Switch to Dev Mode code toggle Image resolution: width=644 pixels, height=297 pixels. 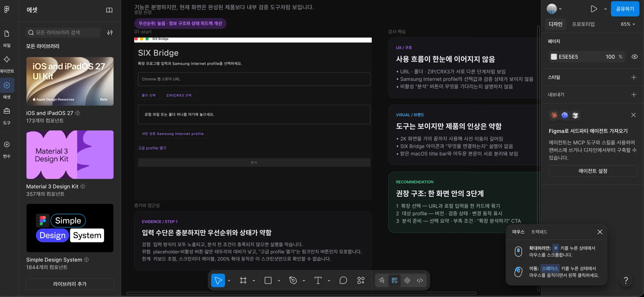[420, 281]
